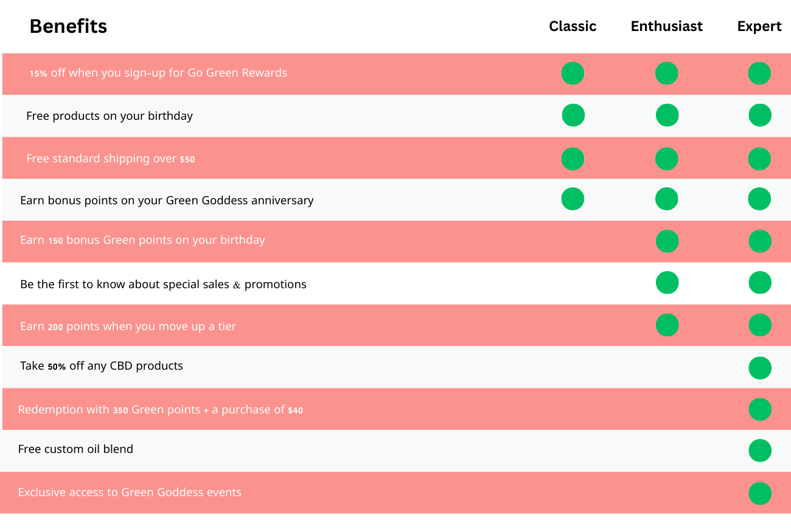Click "Exclusive access to Green Goddess events" row
The image size is (791, 532).
point(130,492)
